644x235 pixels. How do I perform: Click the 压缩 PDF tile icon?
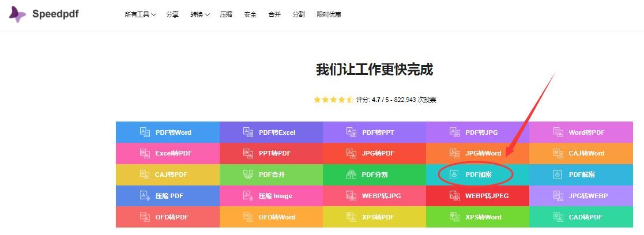145,196
